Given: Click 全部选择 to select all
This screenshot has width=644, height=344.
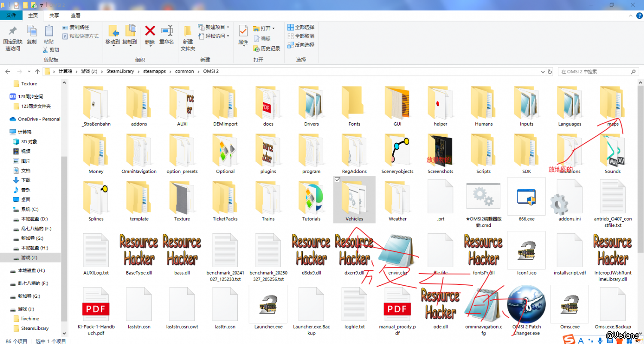Looking at the screenshot, I should (x=301, y=27).
